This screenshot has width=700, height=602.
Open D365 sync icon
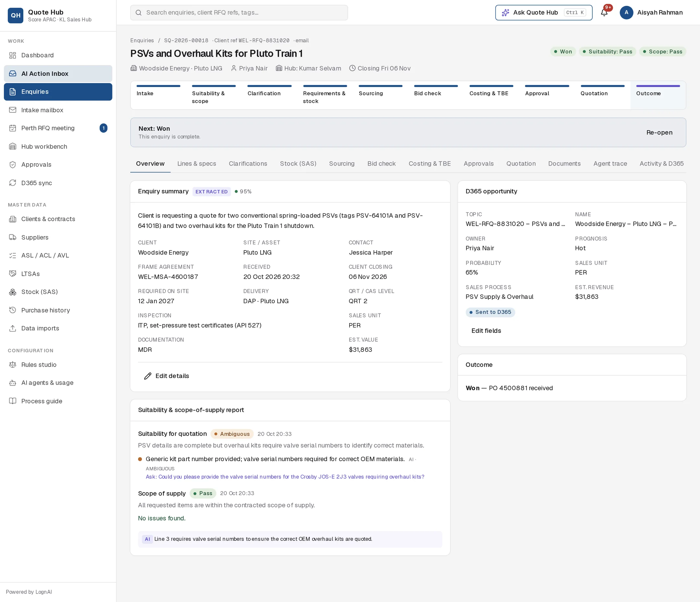coord(13,183)
